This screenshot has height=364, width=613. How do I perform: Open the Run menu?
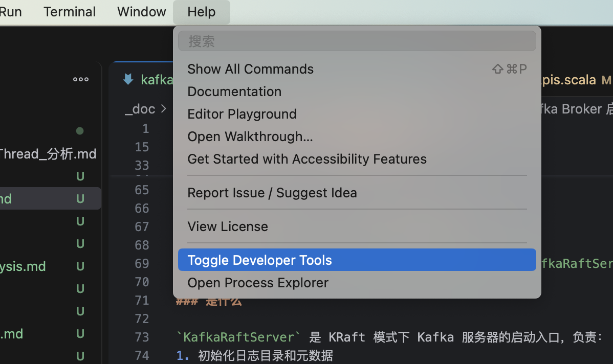(11, 12)
